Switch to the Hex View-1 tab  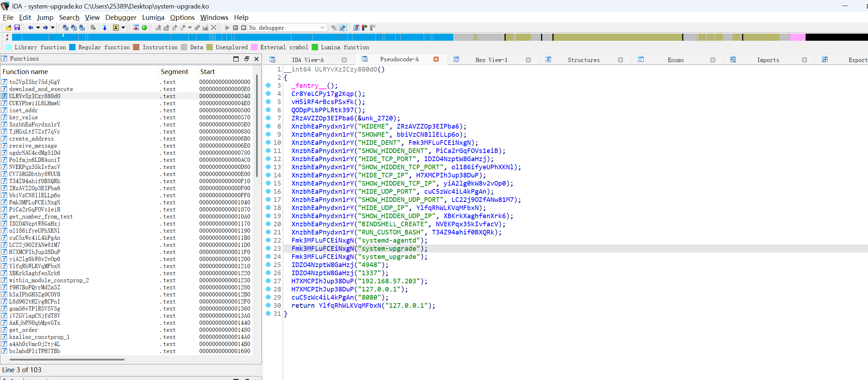491,60
